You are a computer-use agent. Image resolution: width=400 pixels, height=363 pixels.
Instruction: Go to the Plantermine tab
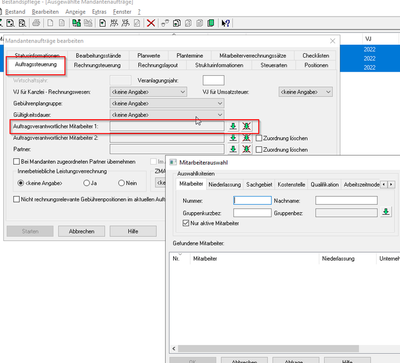190,56
